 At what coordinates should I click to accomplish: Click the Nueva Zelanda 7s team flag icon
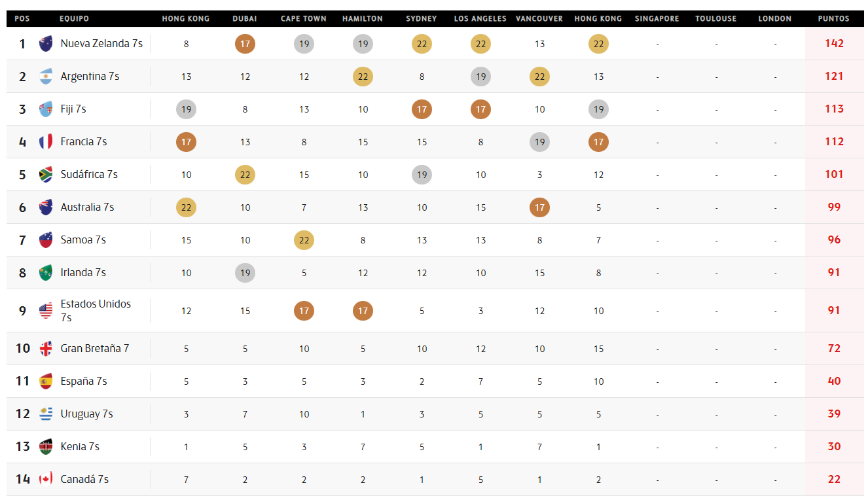point(46,44)
